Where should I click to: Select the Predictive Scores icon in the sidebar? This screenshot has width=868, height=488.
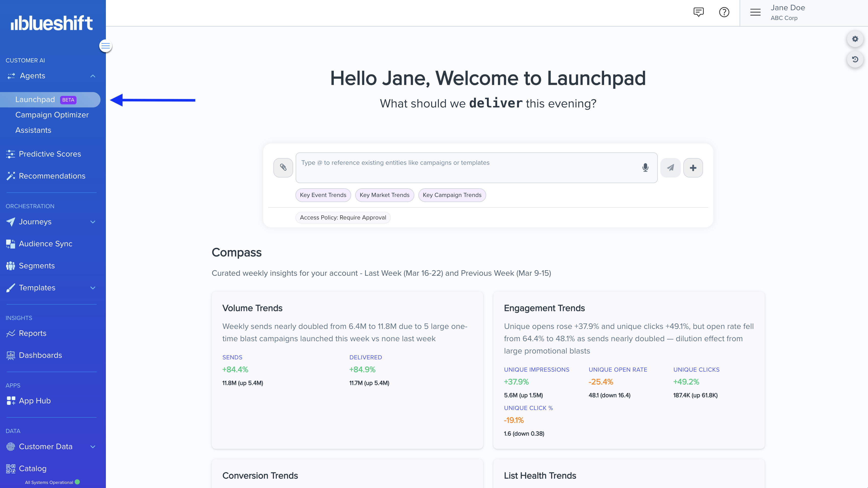click(x=10, y=154)
